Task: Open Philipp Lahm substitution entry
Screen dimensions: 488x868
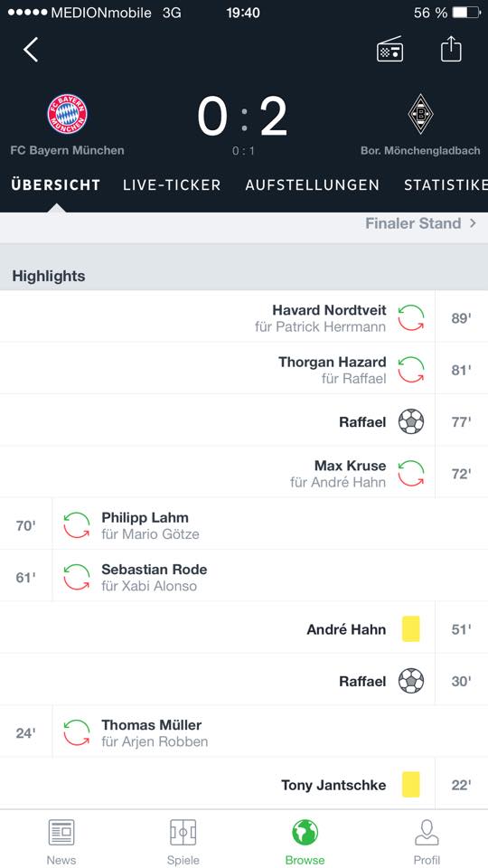Action: pos(244,524)
